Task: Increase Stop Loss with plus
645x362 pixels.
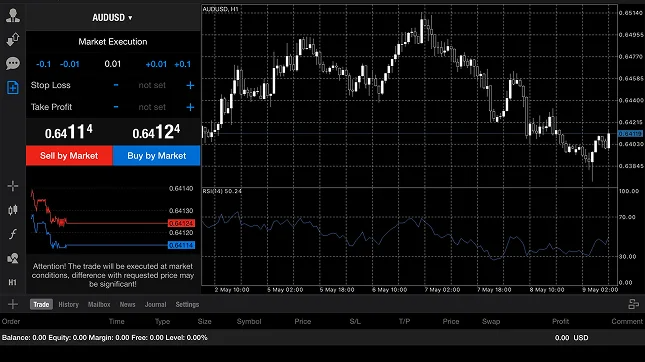Action: pyautogui.click(x=190, y=85)
